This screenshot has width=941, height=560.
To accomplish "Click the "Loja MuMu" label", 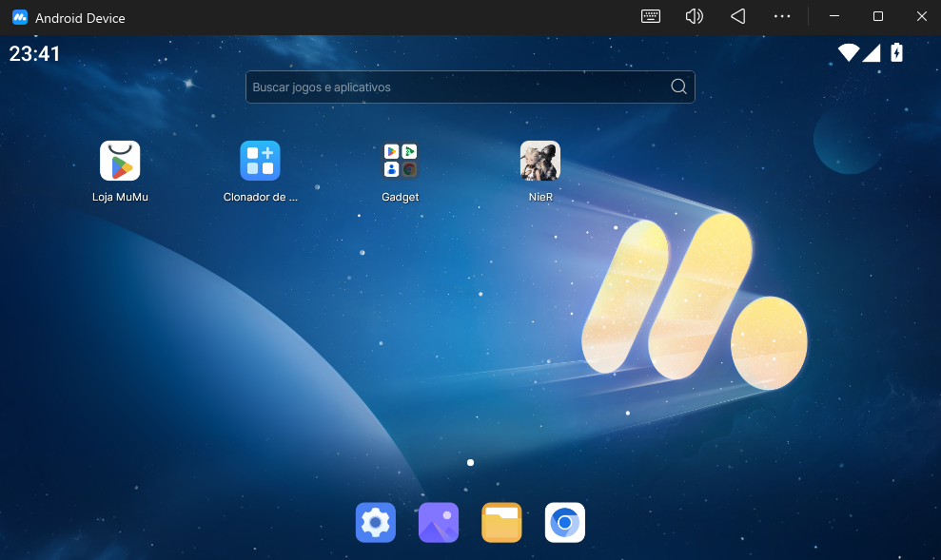I will (x=120, y=197).
